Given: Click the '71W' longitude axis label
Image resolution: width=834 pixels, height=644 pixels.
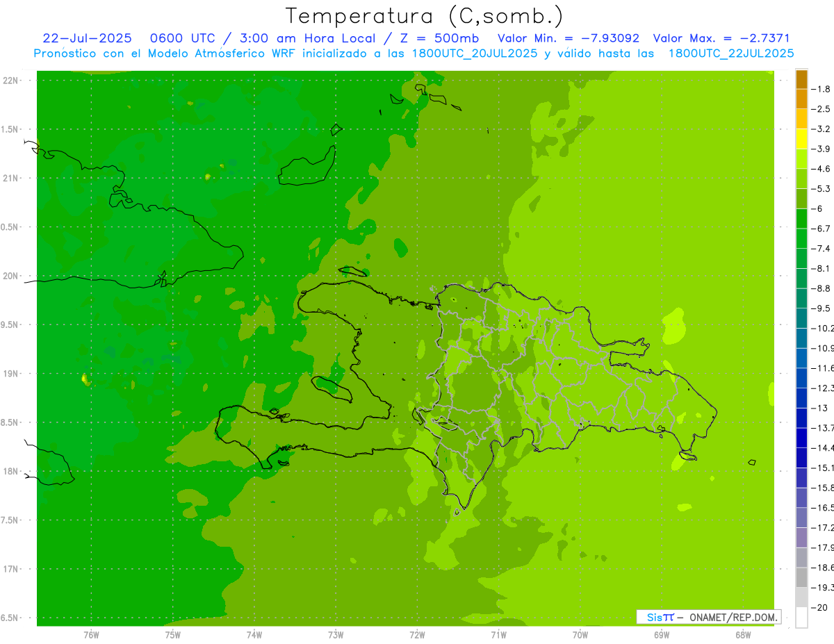Looking at the screenshot, I should pos(498,635).
